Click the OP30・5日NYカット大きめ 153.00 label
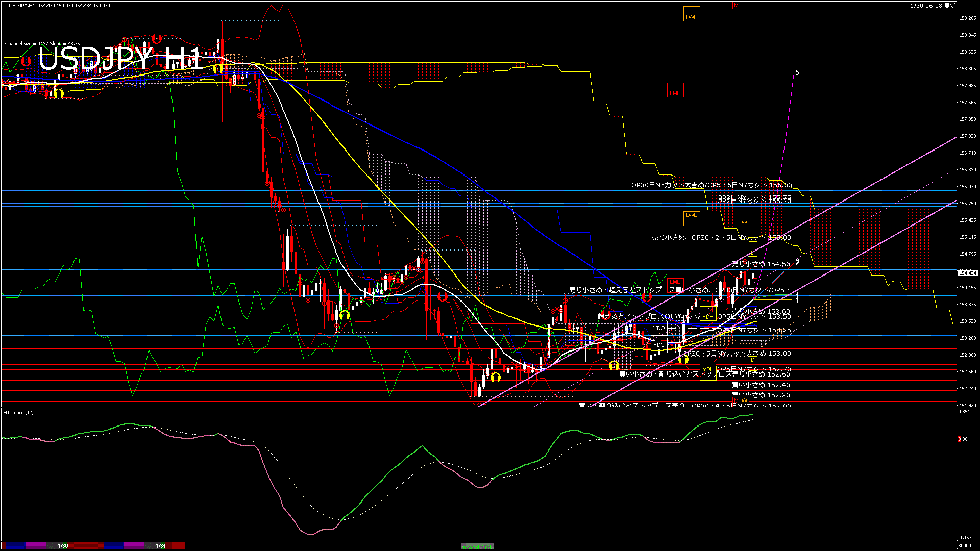Image resolution: width=980 pixels, height=551 pixels. click(x=737, y=353)
